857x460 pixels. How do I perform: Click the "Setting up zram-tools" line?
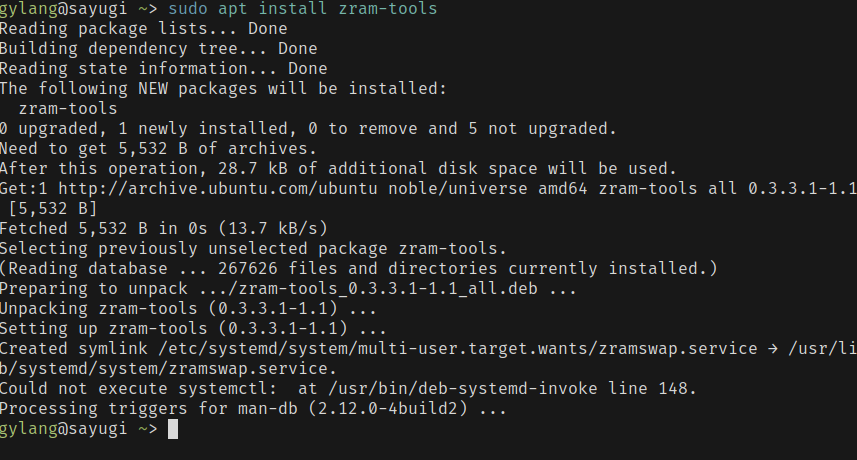click(193, 328)
